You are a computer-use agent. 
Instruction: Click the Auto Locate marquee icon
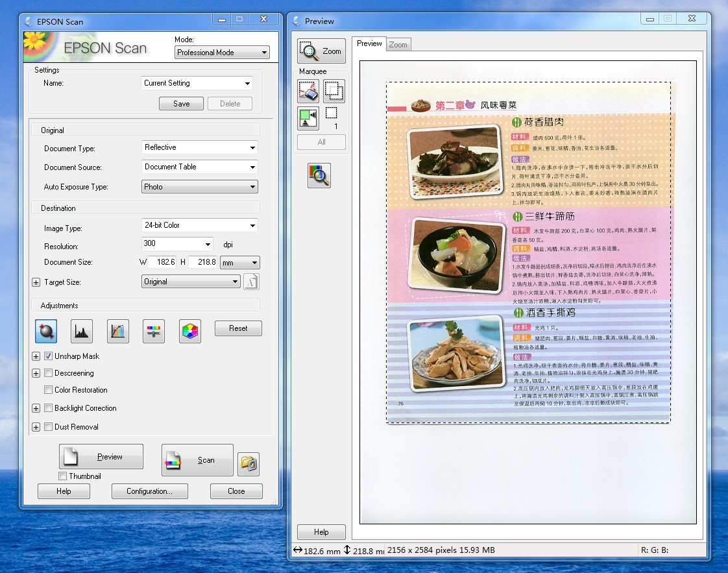click(x=308, y=118)
